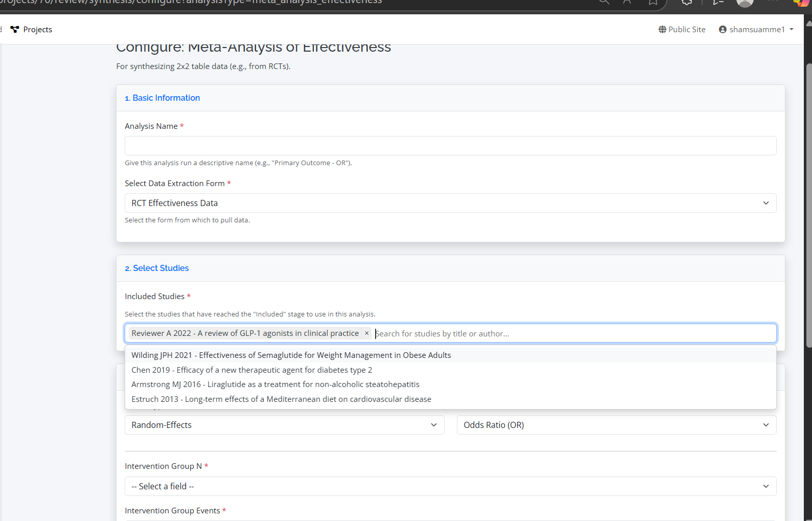
Task: Click the browser favorites star icon
Action: pos(653,2)
